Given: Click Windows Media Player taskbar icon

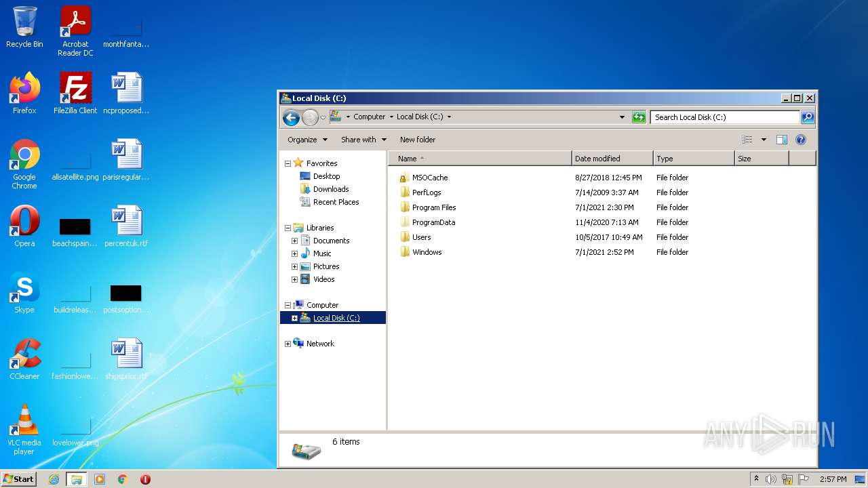Looking at the screenshot, I should click(x=100, y=479).
